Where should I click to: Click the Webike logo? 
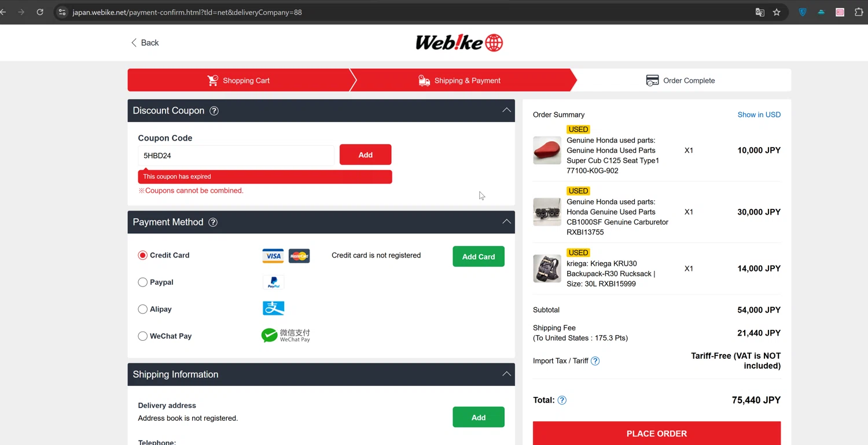point(459,43)
